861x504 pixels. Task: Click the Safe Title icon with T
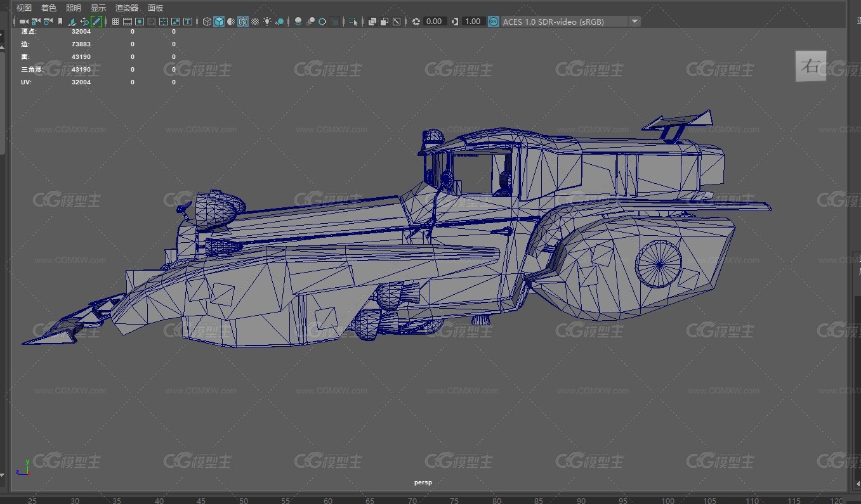188,22
